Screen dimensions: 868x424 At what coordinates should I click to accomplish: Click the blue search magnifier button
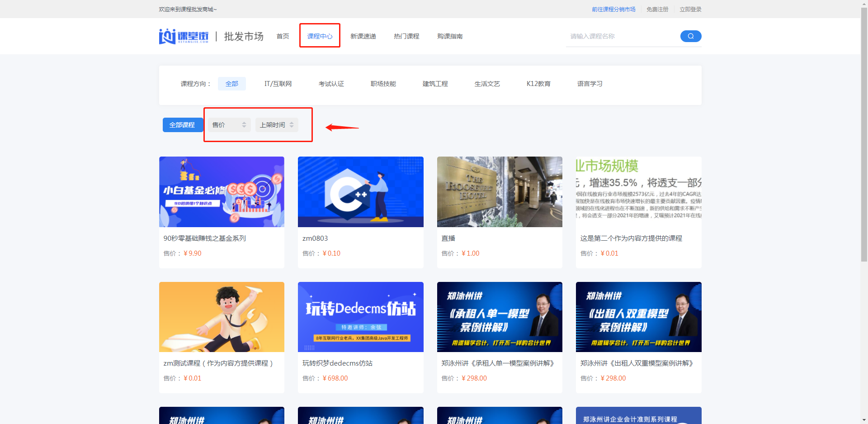(690, 36)
